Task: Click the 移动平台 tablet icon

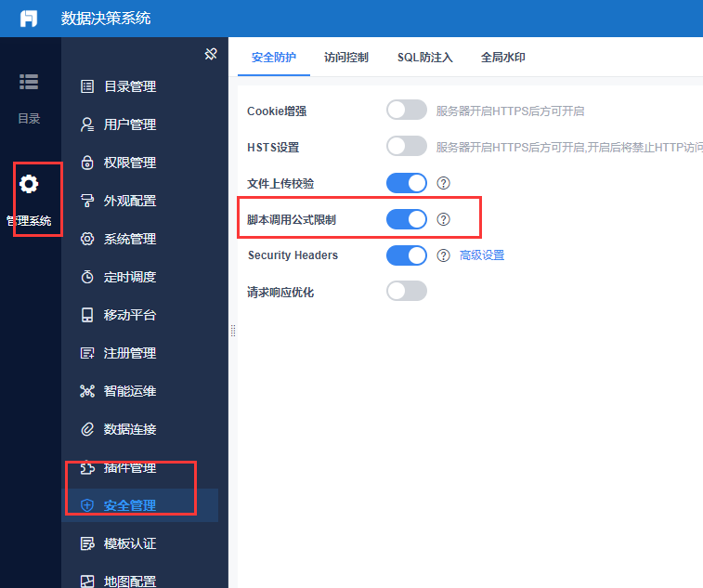Action: [87, 315]
